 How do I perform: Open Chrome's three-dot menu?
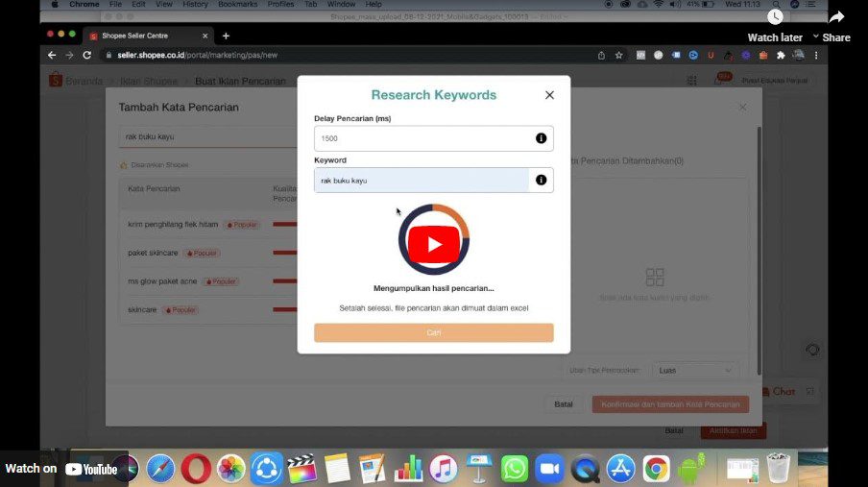816,56
